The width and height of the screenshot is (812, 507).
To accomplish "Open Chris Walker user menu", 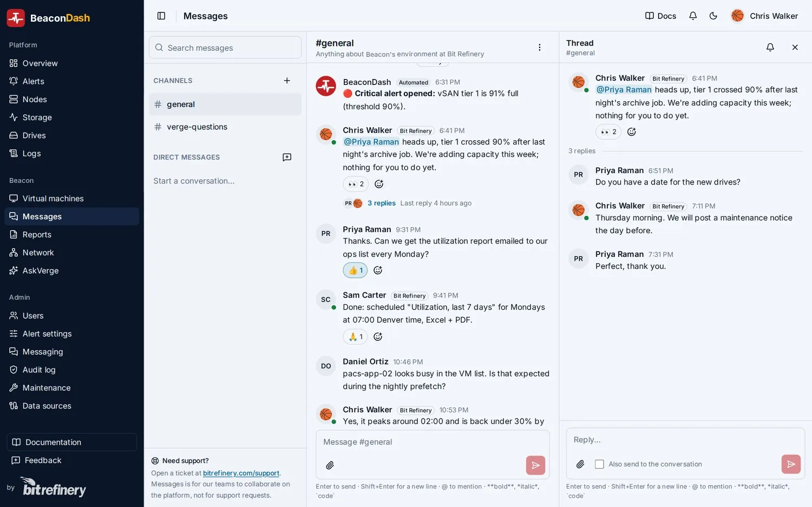I will pos(764,16).
